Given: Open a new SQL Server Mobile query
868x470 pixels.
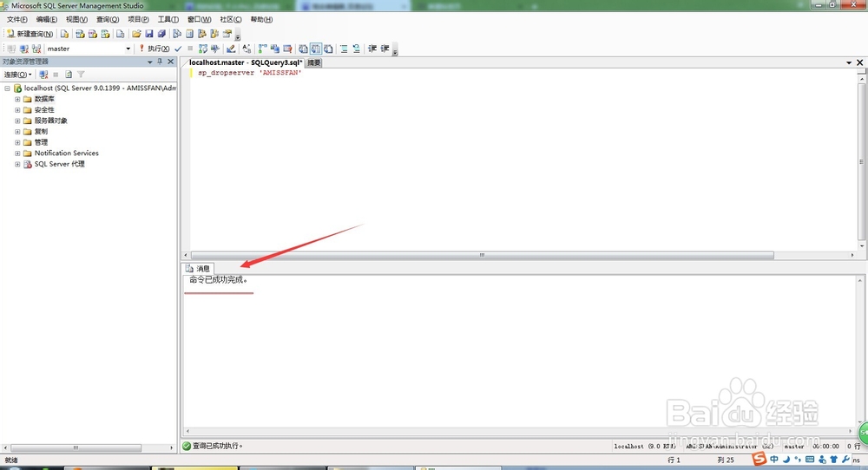Looking at the screenshot, I should pyautogui.click(x=120, y=34).
